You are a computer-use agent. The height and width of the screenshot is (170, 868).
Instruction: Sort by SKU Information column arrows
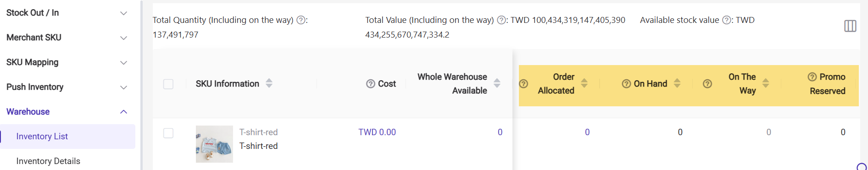(269, 83)
